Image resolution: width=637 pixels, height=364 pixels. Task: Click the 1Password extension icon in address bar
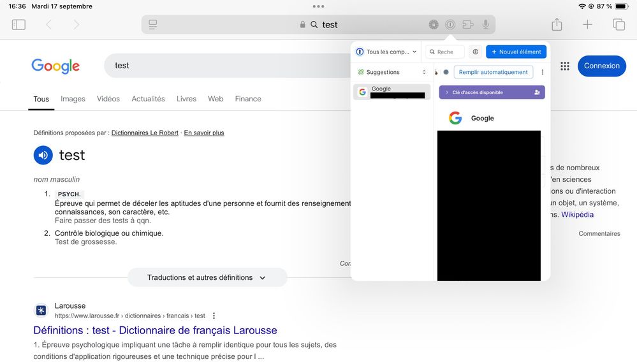point(450,25)
